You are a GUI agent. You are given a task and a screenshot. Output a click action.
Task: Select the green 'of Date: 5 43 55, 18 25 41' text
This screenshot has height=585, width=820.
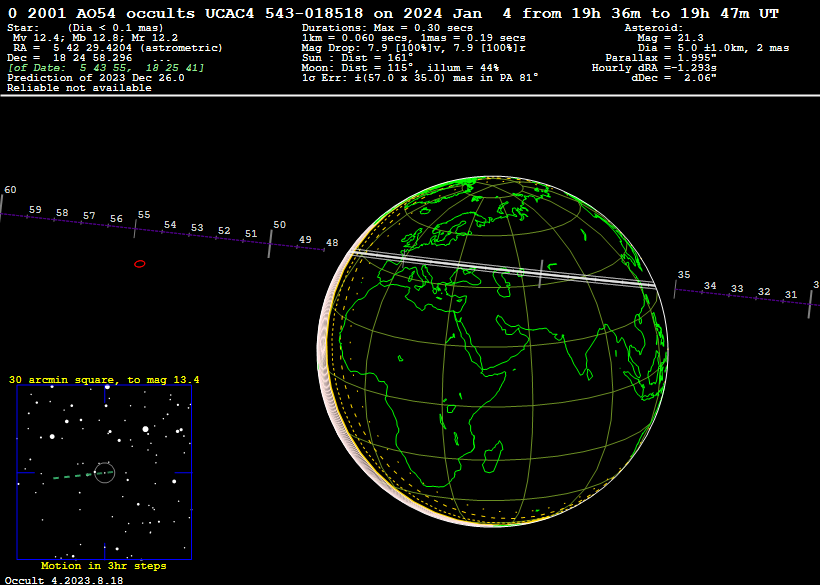[x=106, y=67]
